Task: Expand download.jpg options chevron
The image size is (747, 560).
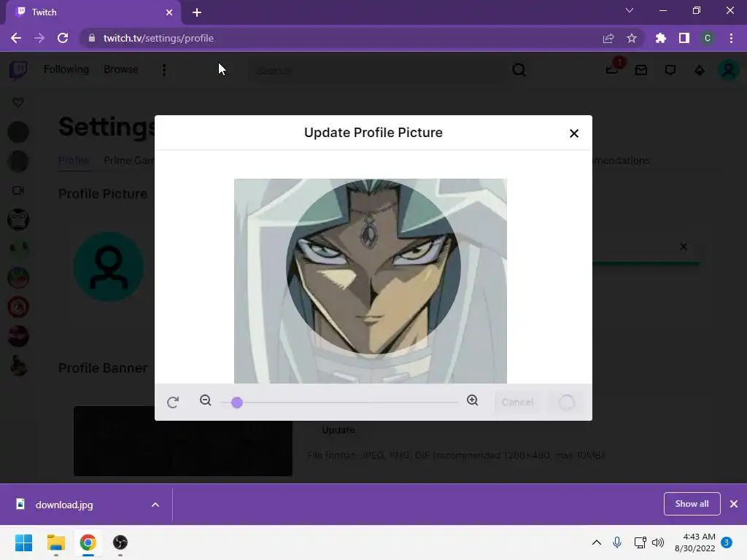Action: (155, 505)
